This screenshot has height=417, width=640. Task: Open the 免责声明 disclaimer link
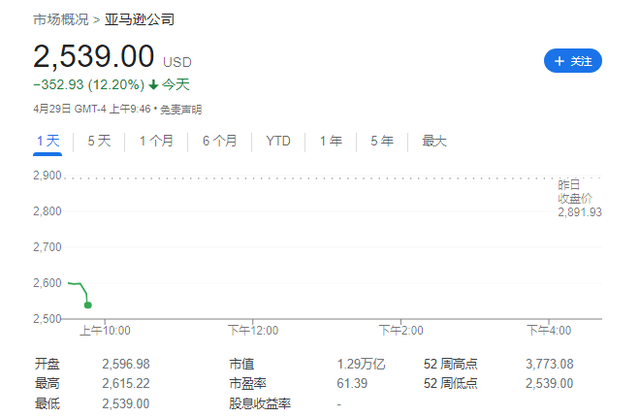click(181, 110)
